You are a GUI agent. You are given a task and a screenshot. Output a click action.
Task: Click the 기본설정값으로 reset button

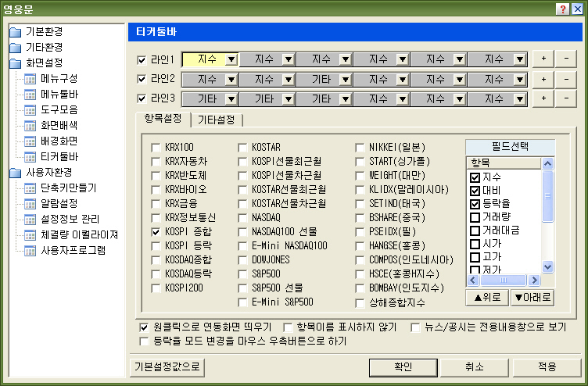(x=167, y=366)
